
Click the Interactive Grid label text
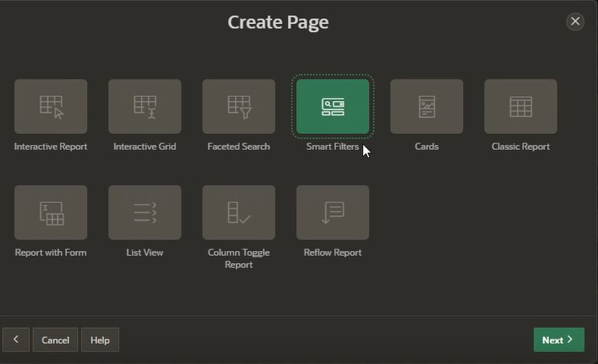pos(144,147)
